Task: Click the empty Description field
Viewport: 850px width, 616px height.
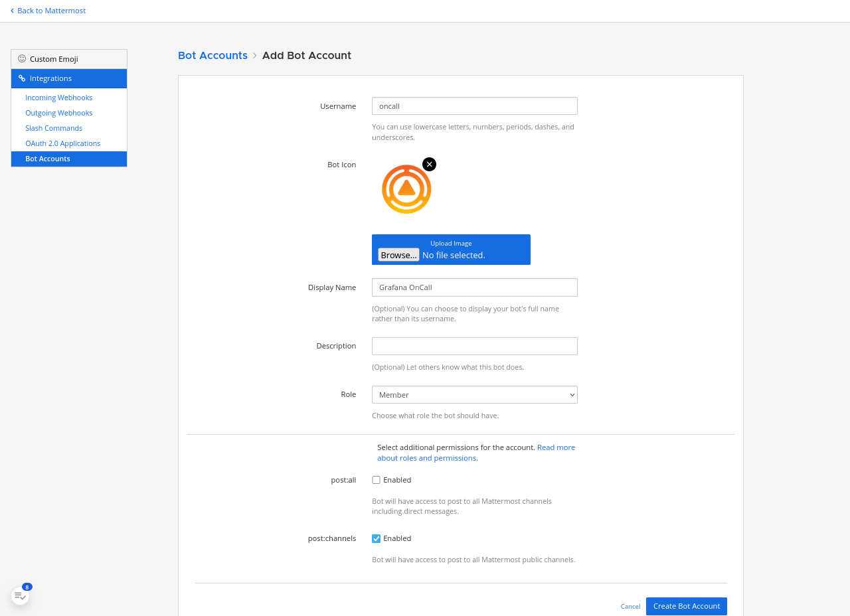Action: point(474,346)
